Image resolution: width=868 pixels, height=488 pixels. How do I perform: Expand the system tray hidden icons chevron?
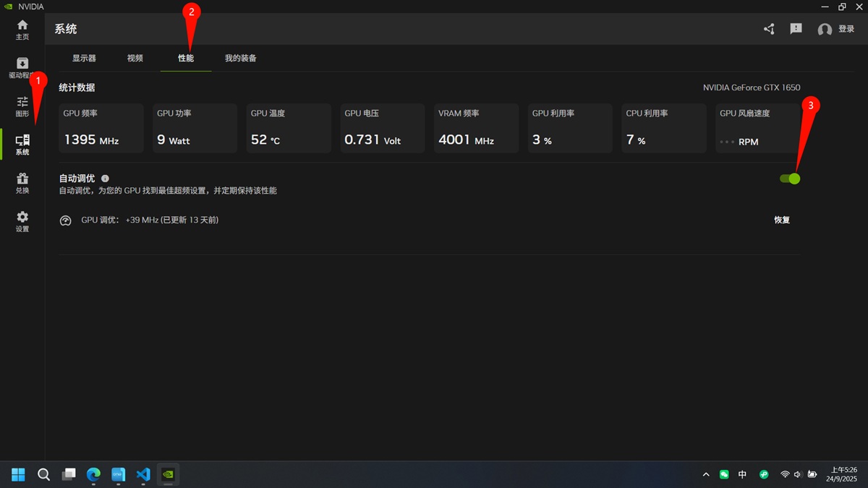click(706, 474)
